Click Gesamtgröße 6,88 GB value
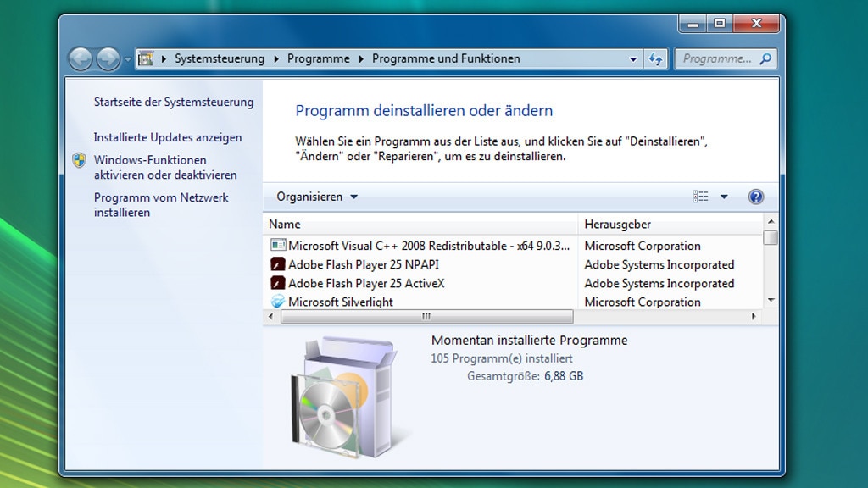This screenshot has height=488, width=868. pos(564,376)
